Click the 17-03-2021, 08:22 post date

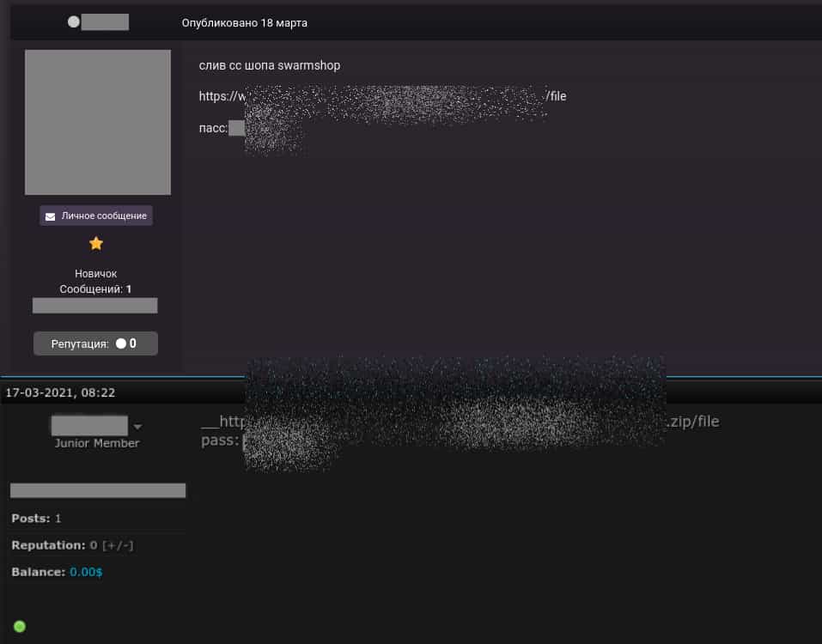point(60,393)
